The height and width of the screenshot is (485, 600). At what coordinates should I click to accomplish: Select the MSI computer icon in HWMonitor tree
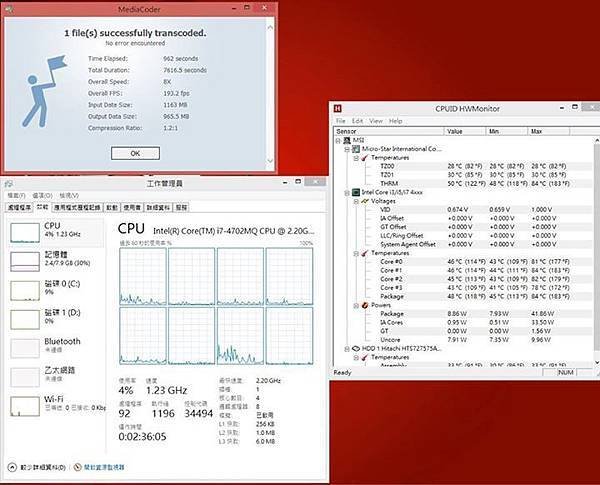click(347, 140)
